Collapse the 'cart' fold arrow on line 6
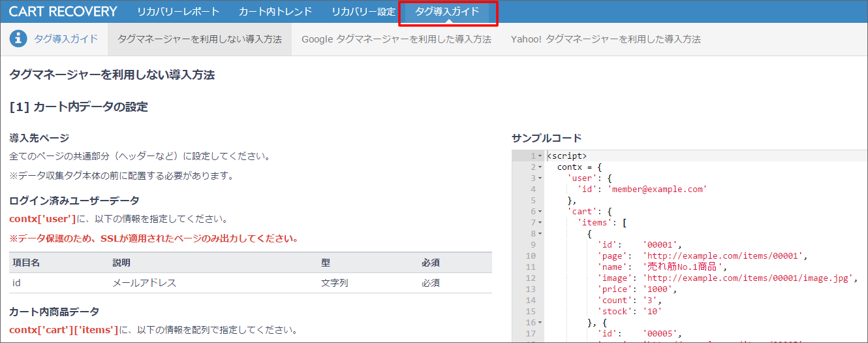 pyautogui.click(x=540, y=212)
